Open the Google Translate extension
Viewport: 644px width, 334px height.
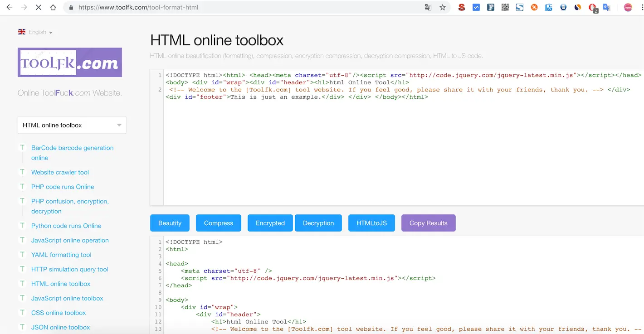[606, 7]
